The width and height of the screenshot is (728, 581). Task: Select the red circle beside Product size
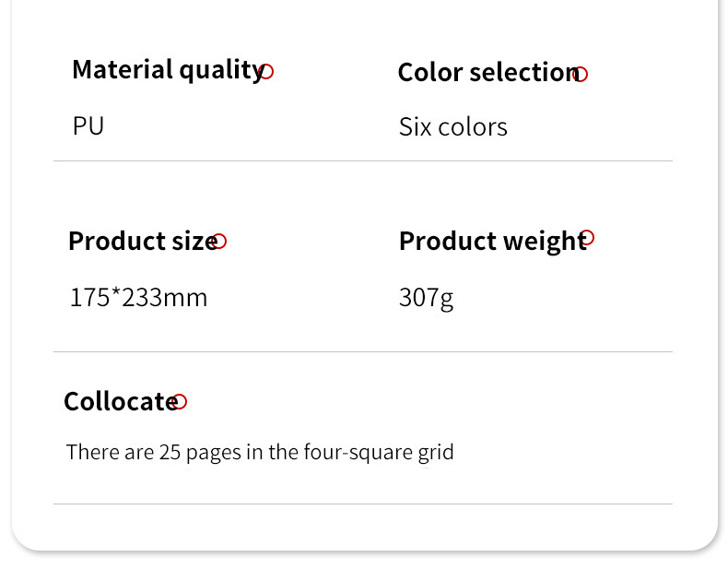coord(219,242)
